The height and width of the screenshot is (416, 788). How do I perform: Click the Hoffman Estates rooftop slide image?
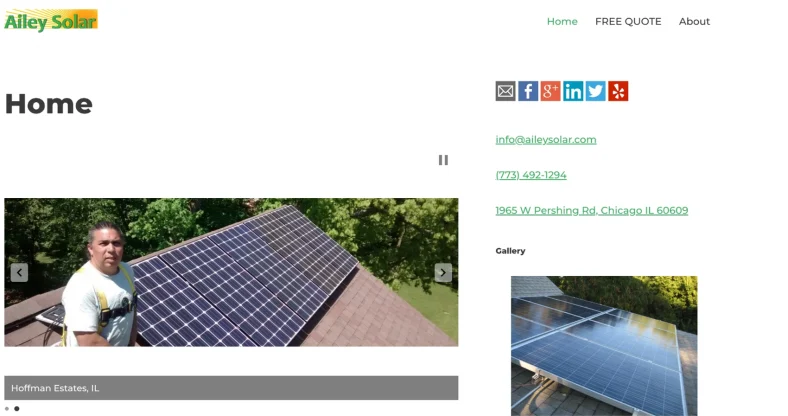[x=231, y=272]
